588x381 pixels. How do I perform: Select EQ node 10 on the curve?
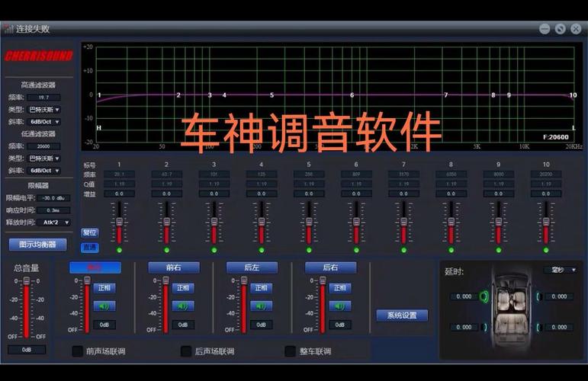point(573,95)
